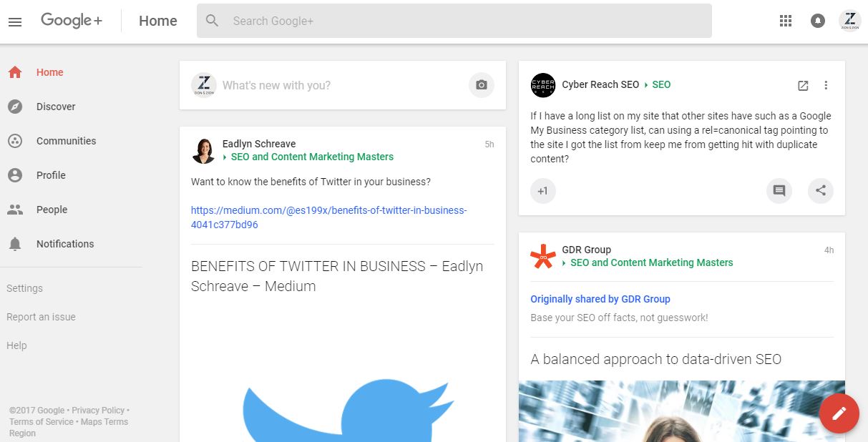Click your profile avatar in the top bar
868x442 pixels.
(849, 21)
